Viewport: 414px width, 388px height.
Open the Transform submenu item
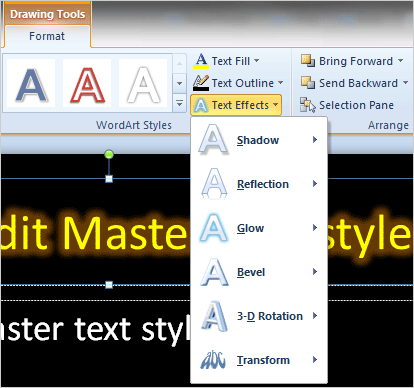259,360
